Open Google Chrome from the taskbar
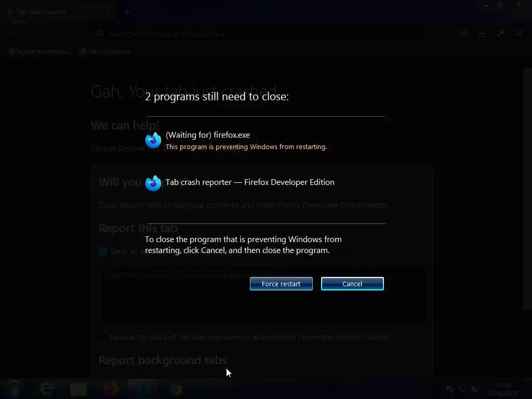Viewport: 532px width, 399px height. [x=176, y=389]
